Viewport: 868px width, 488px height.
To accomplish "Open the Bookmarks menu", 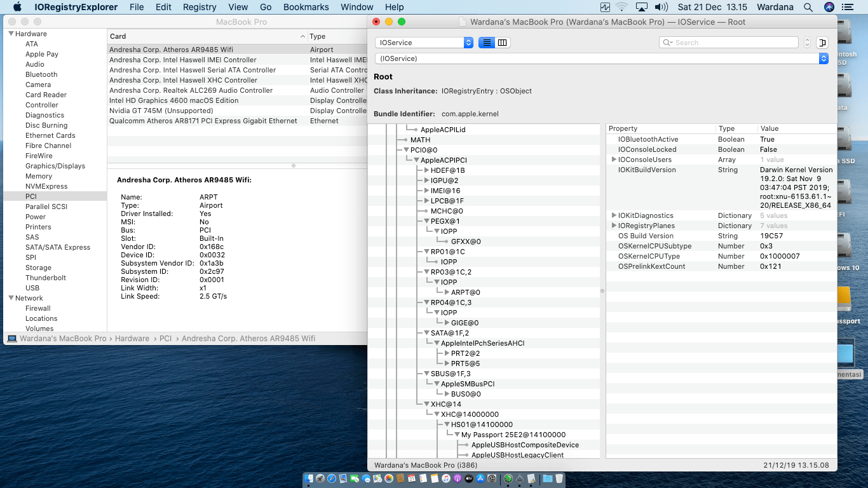I will 306,7.
